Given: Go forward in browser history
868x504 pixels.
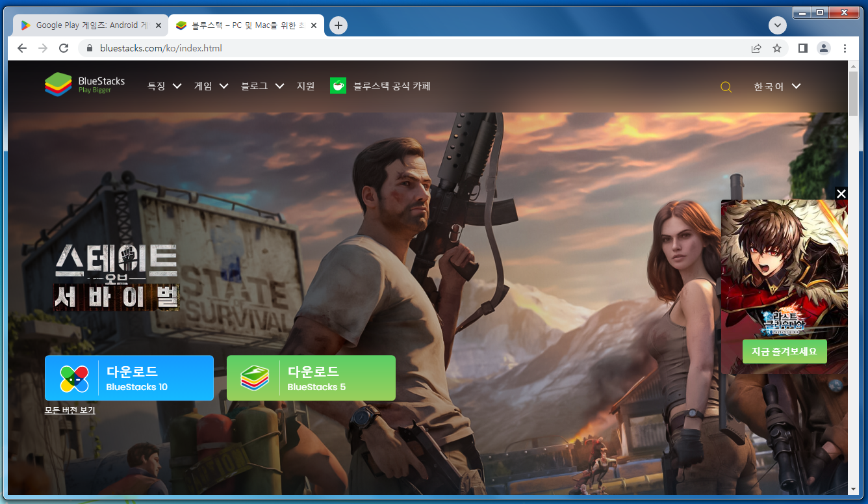Looking at the screenshot, I should [43, 48].
